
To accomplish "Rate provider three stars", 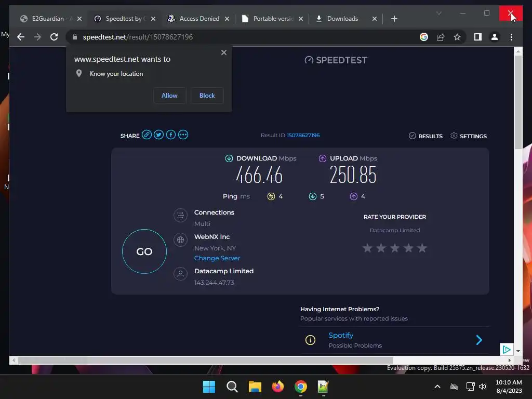I will [395, 248].
